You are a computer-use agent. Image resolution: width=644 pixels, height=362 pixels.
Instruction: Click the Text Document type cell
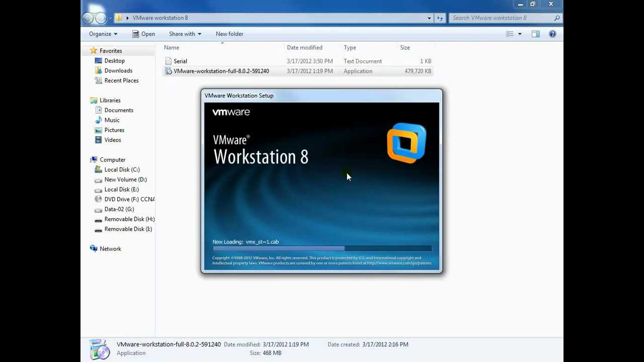click(363, 61)
